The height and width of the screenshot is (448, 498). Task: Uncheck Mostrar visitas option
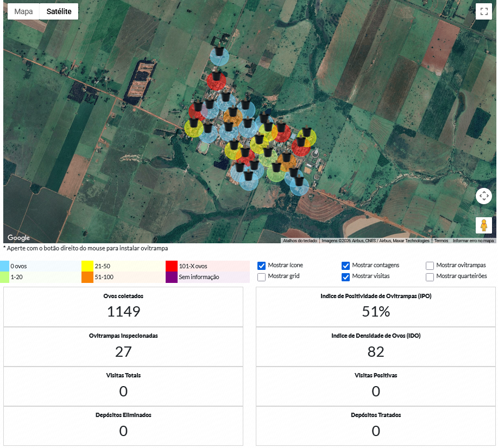pos(345,277)
